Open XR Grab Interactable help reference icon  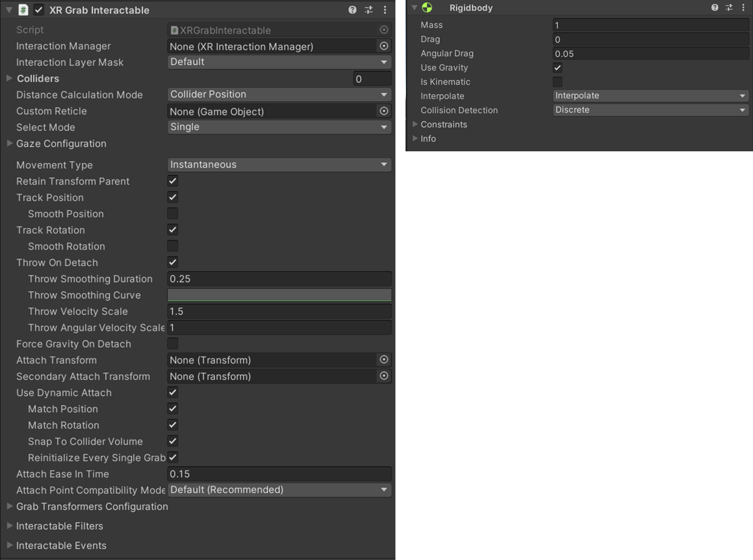tap(352, 10)
